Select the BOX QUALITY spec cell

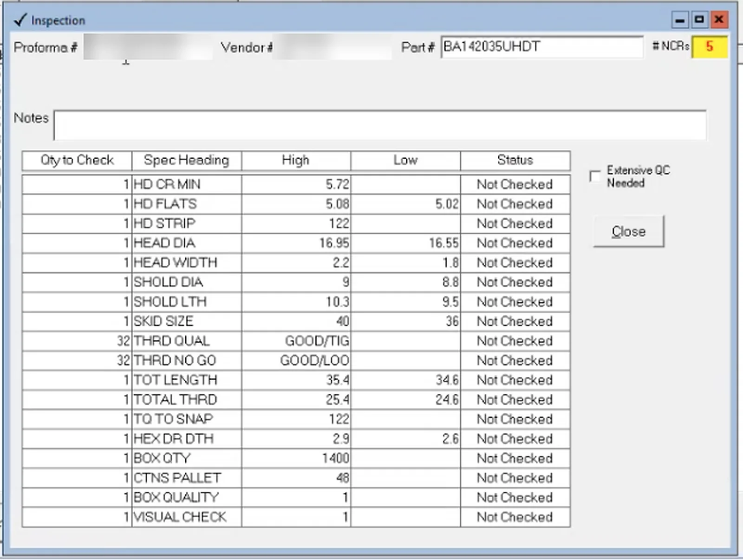coord(187,497)
